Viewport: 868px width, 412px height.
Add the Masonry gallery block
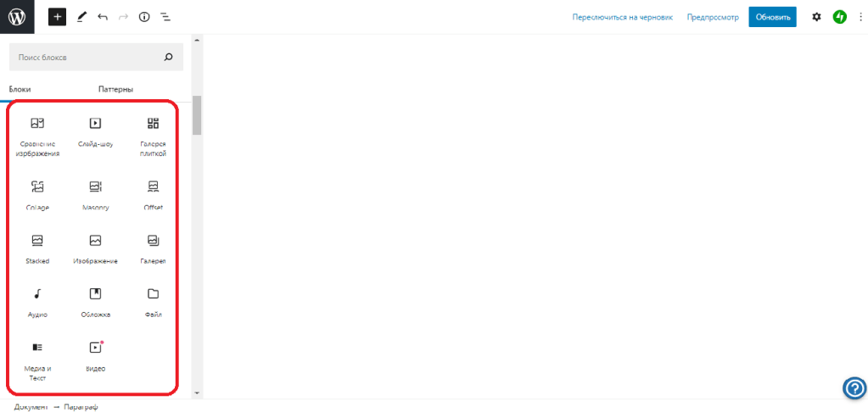point(95,195)
